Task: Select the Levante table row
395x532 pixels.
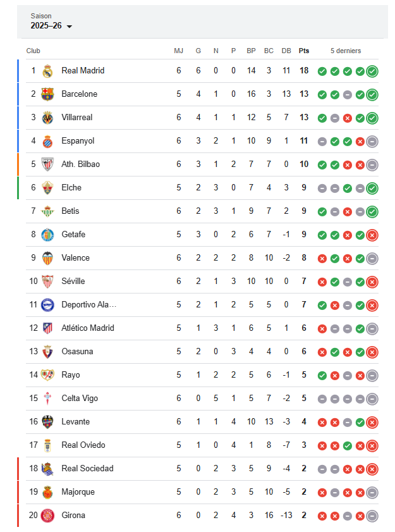Action: 202,422
